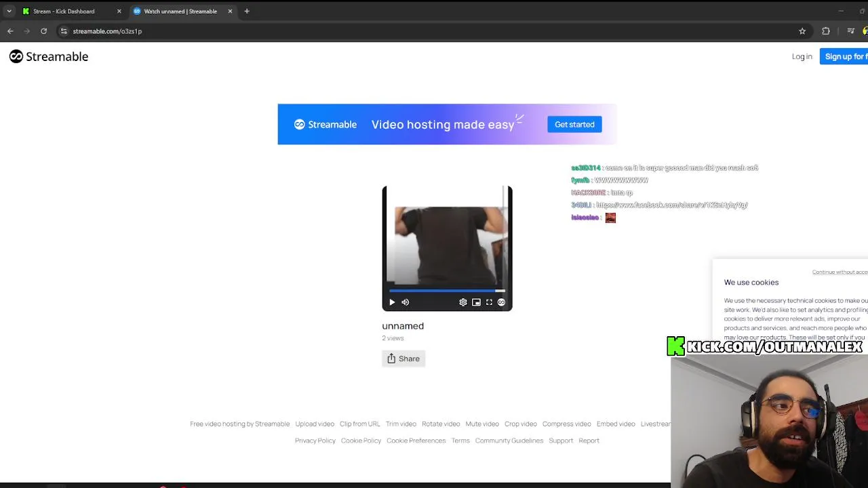The image size is (868, 488).
Task: Open Cookie Preferences footer link
Action: pos(416,441)
